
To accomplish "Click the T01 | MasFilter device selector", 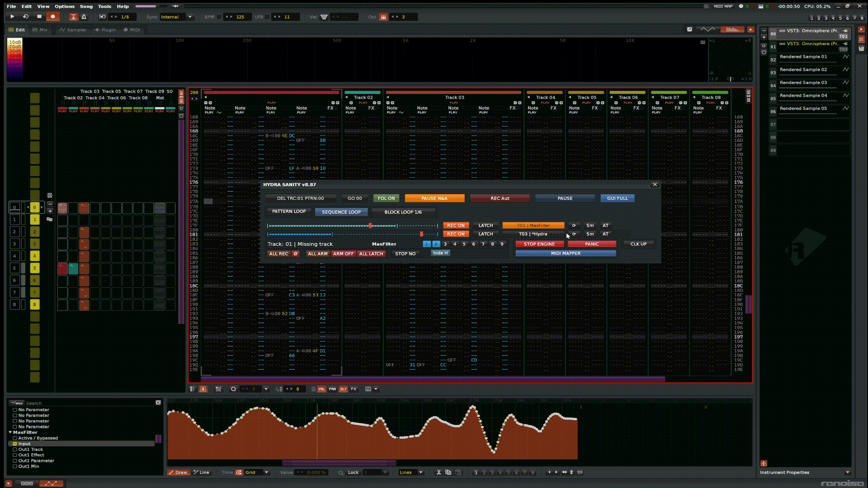I will (533, 225).
